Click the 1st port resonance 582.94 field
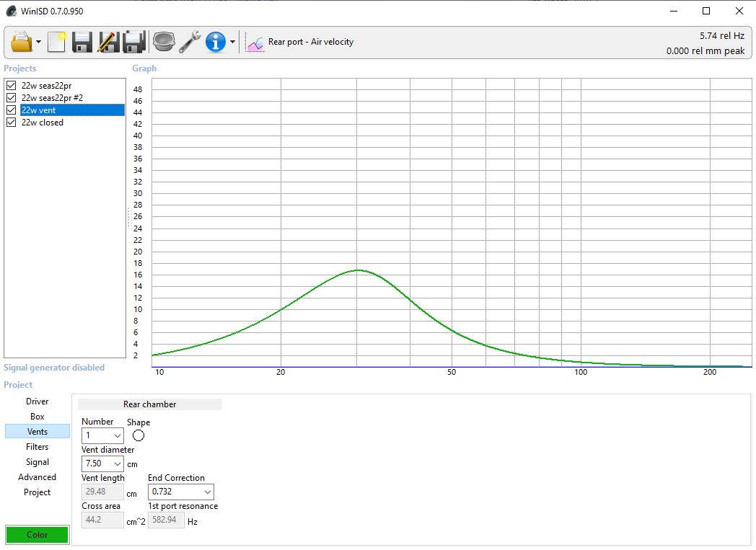 [x=166, y=520]
